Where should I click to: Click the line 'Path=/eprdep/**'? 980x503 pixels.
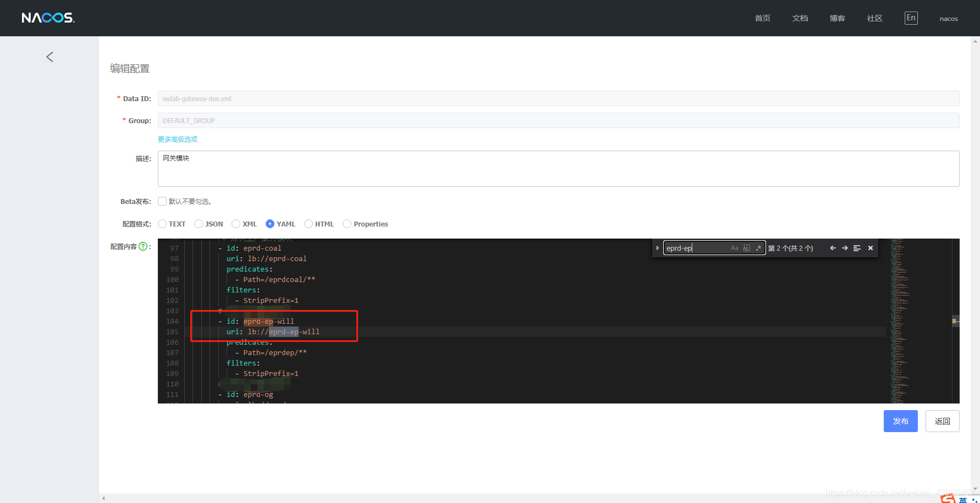[x=275, y=353]
